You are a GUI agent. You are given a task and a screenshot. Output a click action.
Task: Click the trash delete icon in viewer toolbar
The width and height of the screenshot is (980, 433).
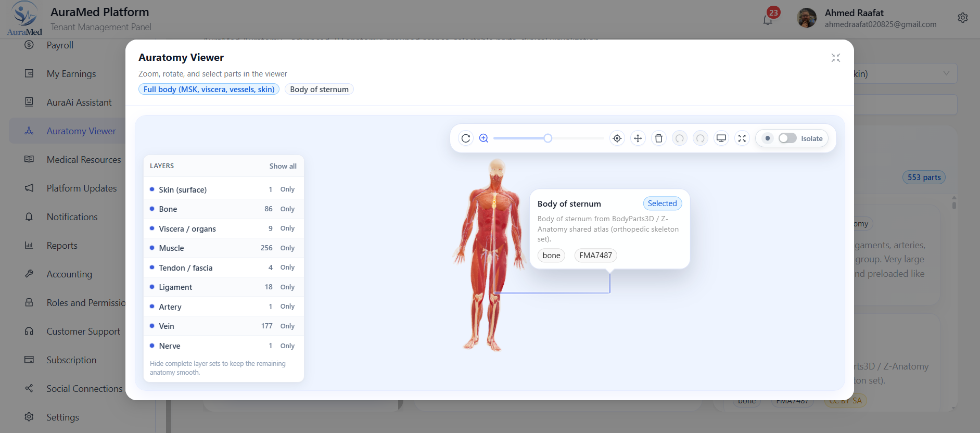(659, 138)
